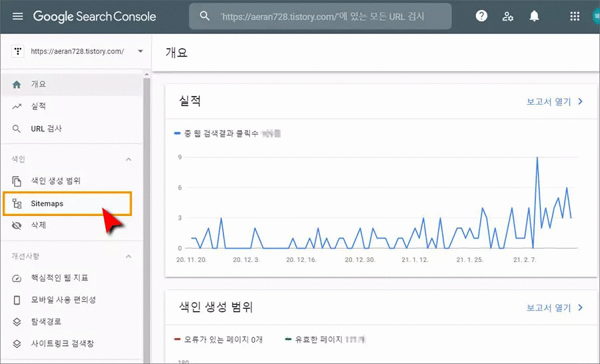Screen dimensions: 600x364
Task: Go to 개요 in the sidebar
Action: click(x=71, y=85)
